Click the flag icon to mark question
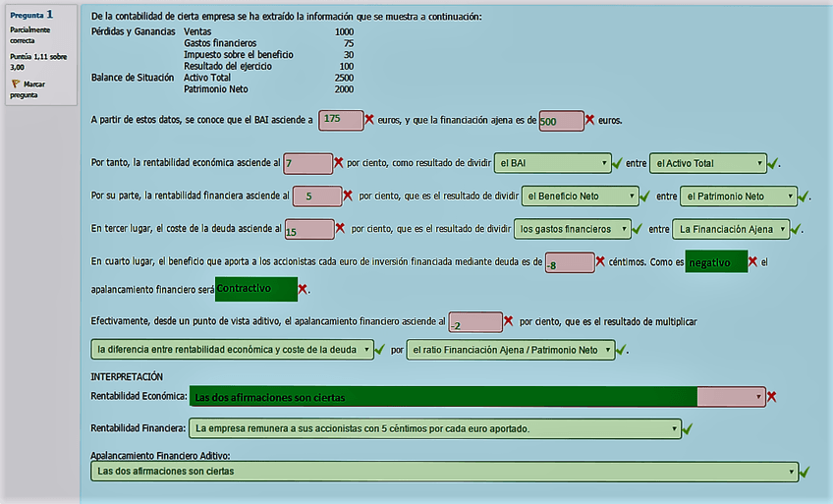The width and height of the screenshot is (833, 504). pyautogui.click(x=16, y=85)
